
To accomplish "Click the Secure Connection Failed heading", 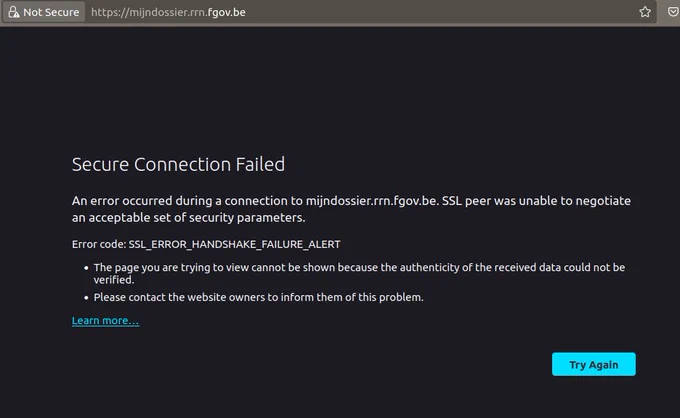I will [178, 164].
